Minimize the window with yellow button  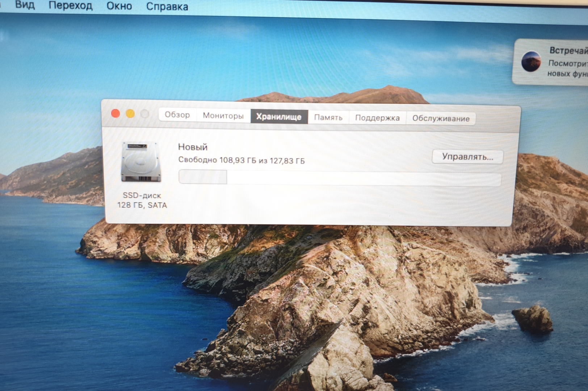pos(130,114)
